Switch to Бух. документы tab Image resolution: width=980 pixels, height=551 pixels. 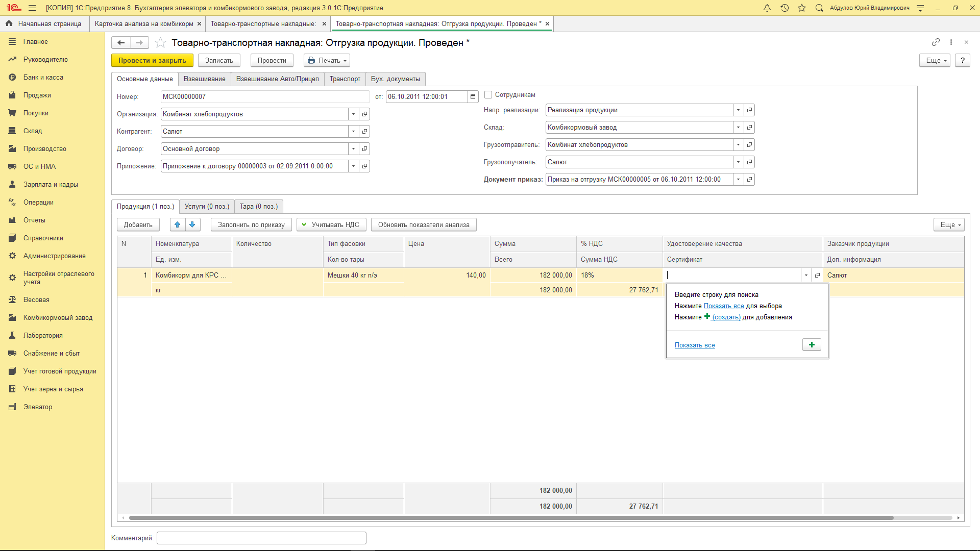(x=395, y=79)
